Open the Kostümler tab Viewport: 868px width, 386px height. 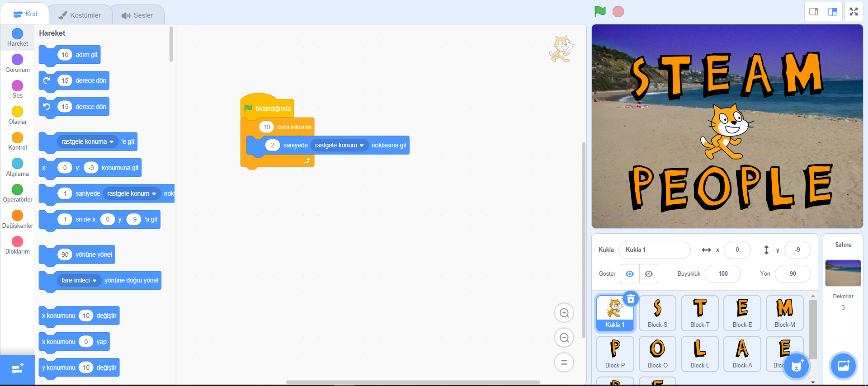click(80, 15)
